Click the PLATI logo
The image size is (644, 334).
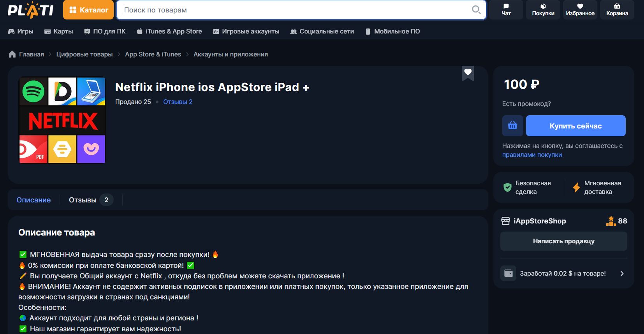30,10
